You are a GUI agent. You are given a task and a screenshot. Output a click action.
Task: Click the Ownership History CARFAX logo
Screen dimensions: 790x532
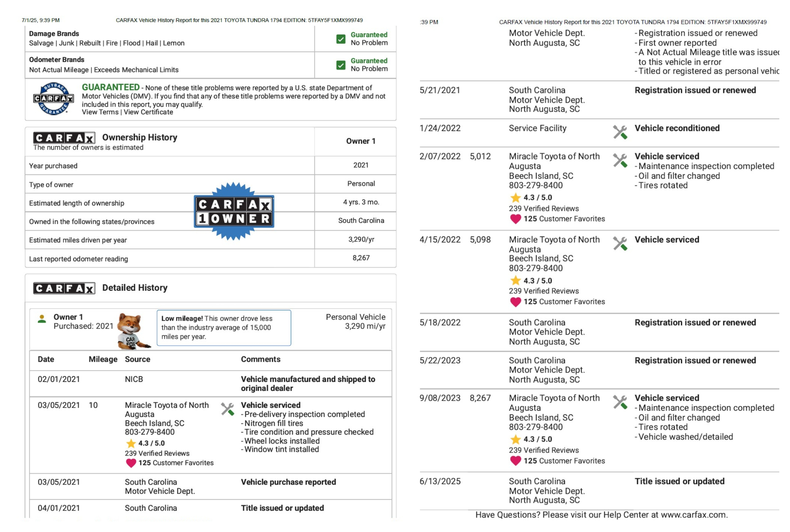[64, 138]
